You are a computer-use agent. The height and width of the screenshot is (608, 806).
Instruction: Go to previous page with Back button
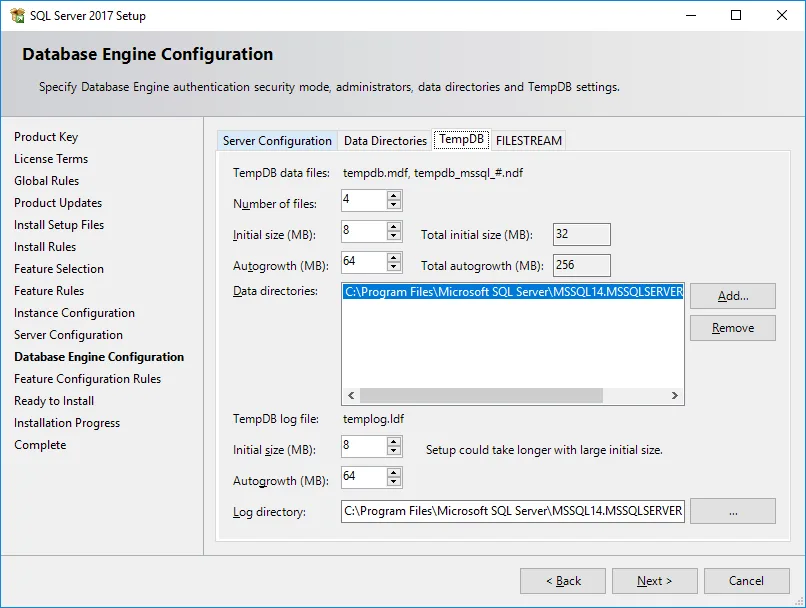[x=563, y=581]
